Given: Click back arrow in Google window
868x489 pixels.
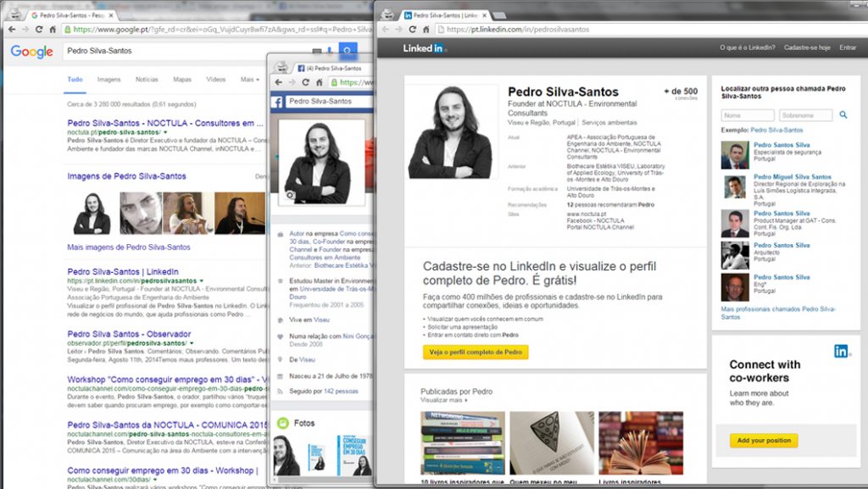Looking at the screenshot, I should tap(12, 30).
